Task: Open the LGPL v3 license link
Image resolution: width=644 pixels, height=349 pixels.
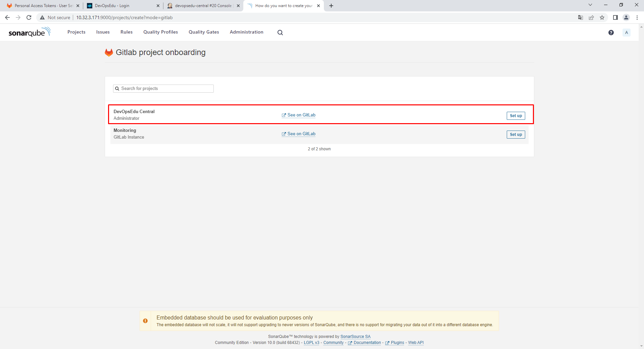Action: click(x=311, y=343)
